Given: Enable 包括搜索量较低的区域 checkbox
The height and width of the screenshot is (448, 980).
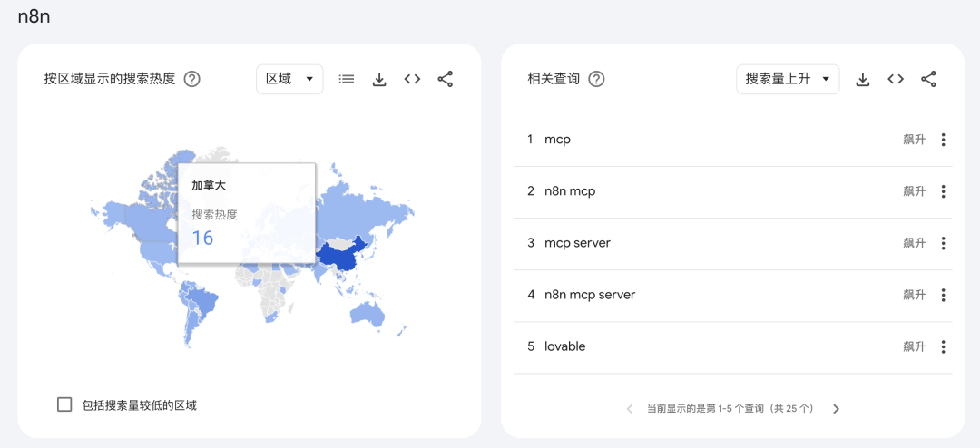Looking at the screenshot, I should 64,404.
